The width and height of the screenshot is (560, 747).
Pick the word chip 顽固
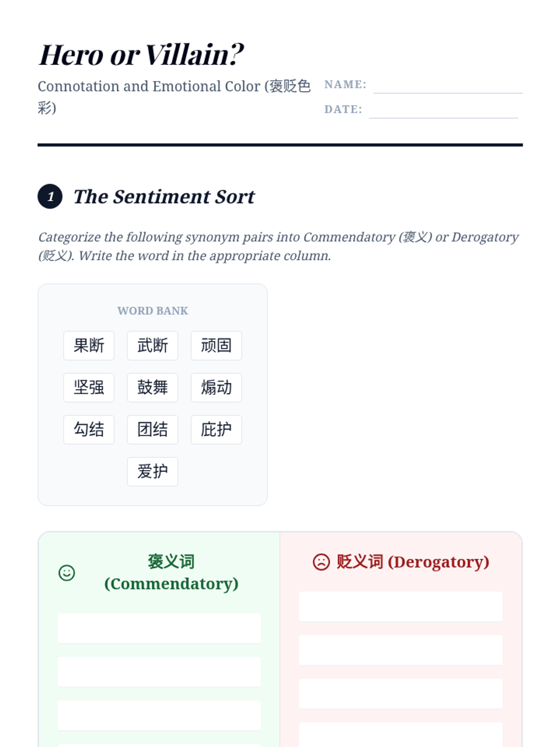tap(216, 345)
